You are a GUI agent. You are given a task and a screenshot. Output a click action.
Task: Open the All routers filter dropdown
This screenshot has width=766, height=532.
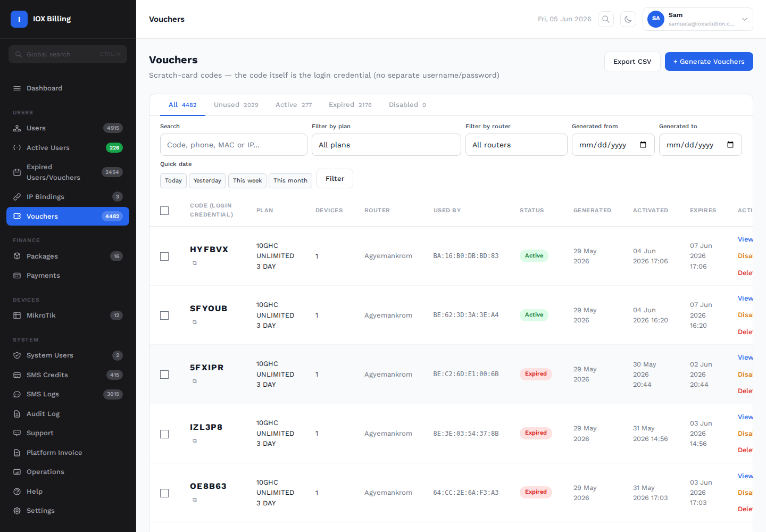[517, 145]
